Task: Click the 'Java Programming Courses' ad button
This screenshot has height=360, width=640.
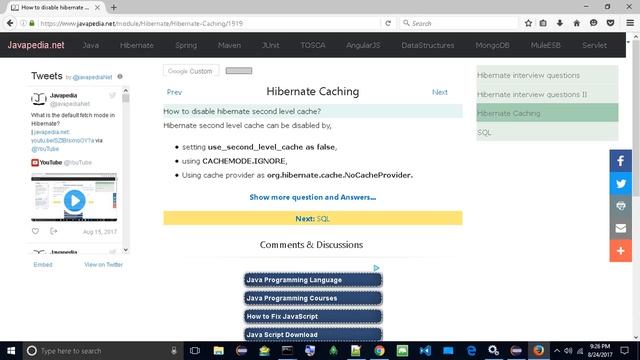Action: point(313,298)
